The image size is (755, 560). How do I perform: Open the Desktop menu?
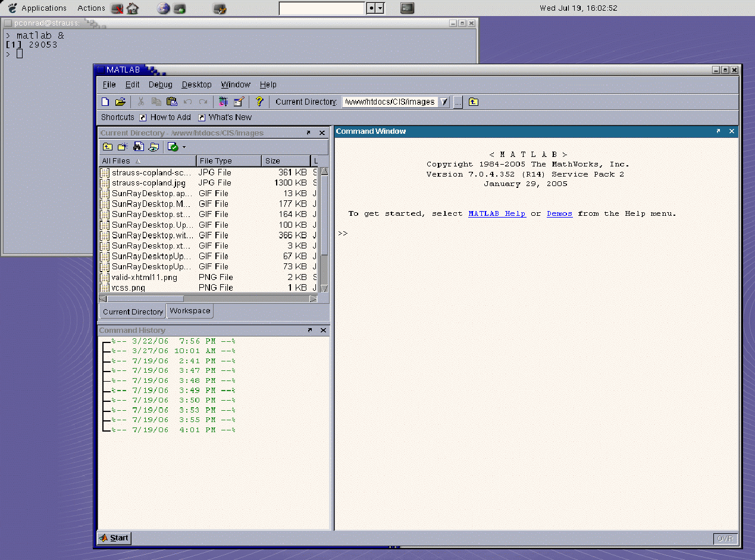197,84
